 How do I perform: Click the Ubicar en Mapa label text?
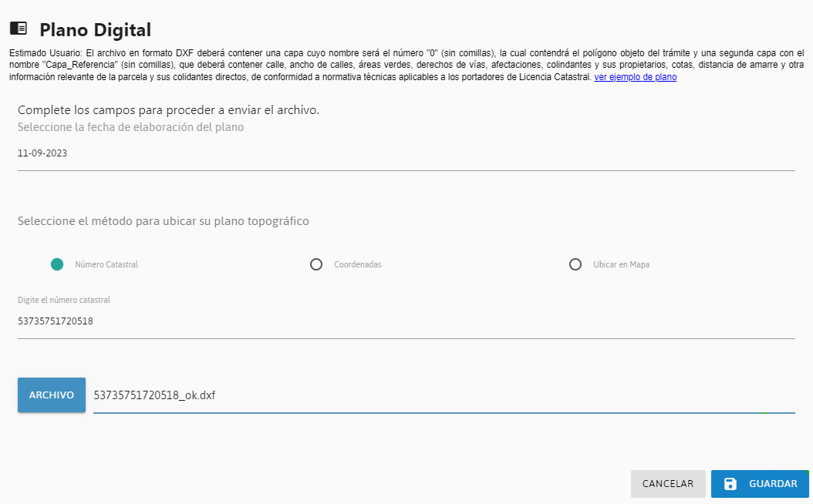pyautogui.click(x=621, y=264)
